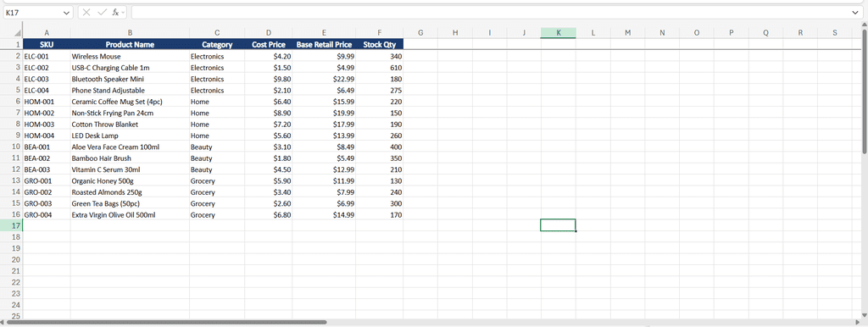Screen dimensions: 868x327
Task: Select column K via its header
Action: click(x=558, y=33)
